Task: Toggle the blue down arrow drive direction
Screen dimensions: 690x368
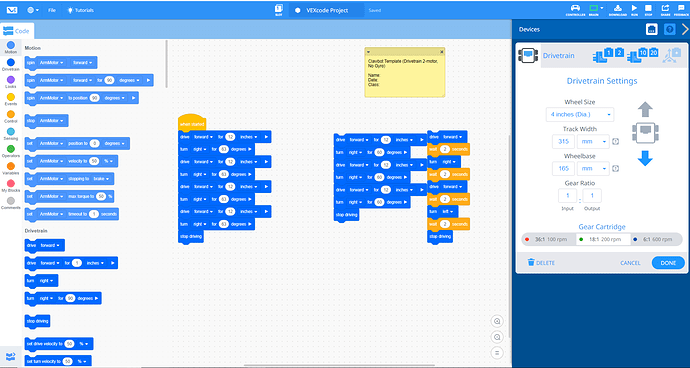Action: tap(645, 158)
